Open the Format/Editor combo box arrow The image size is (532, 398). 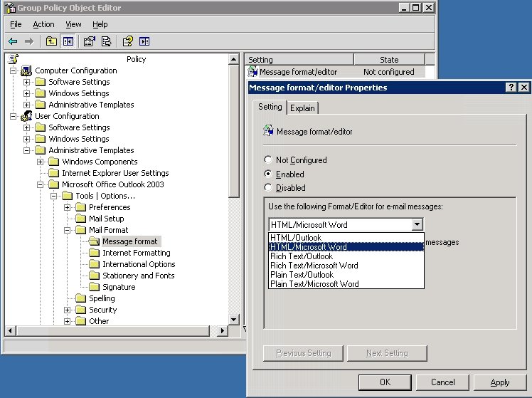click(x=417, y=224)
